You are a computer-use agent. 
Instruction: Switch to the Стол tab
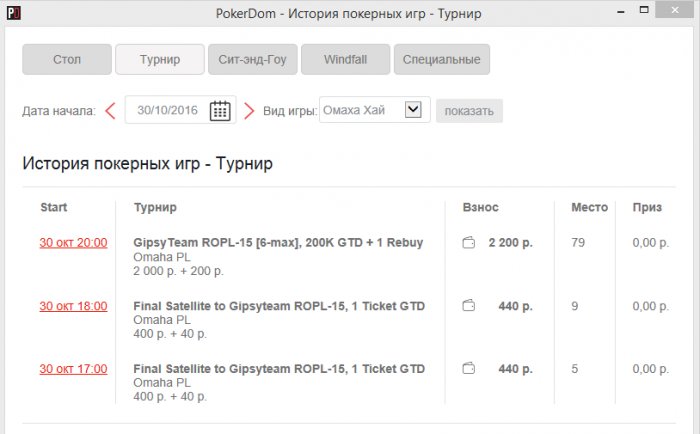pyautogui.click(x=67, y=59)
